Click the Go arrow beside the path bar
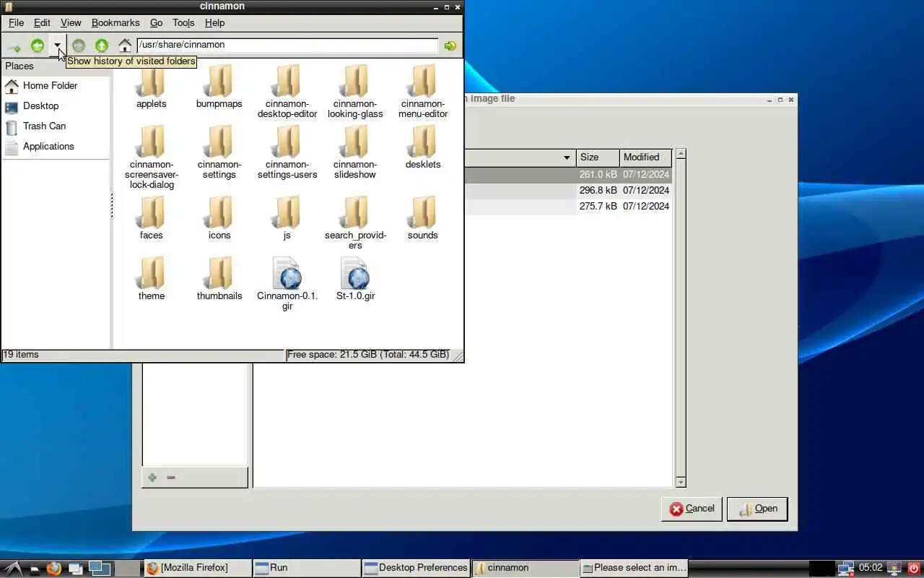This screenshot has width=924, height=578. (x=450, y=46)
